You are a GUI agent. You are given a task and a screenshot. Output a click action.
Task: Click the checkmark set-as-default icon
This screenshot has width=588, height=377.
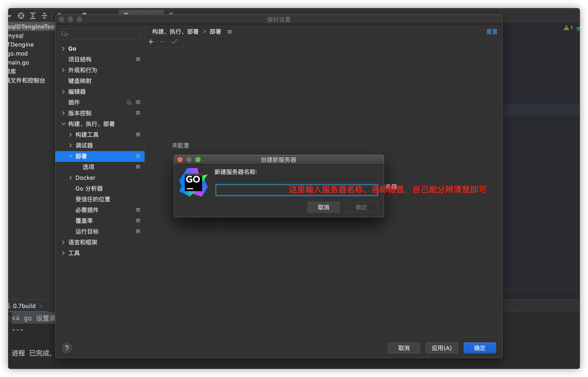[x=174, y=42]
